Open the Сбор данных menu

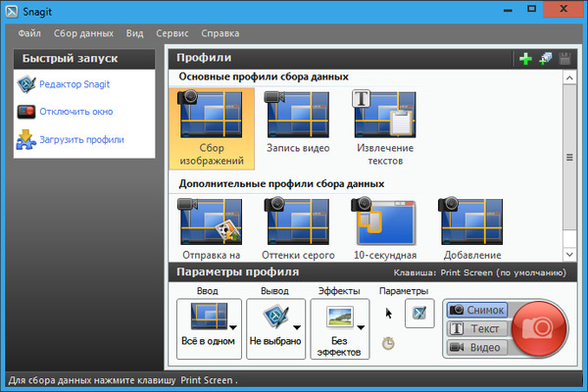tap(82, 32)
